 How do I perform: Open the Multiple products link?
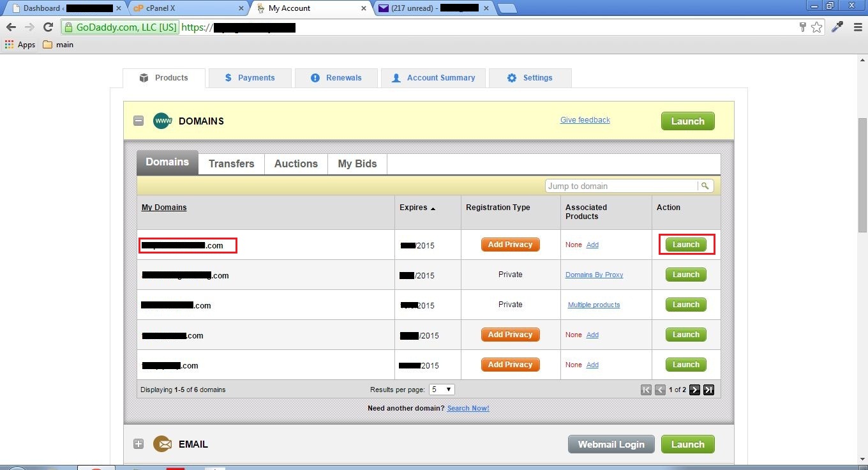point(594,305)
